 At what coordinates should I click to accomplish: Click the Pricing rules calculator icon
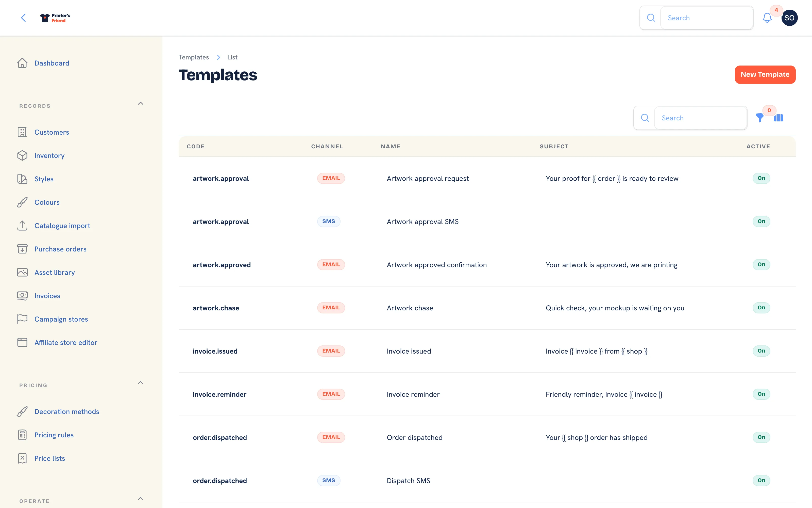pyautogui.click(x=22, y=435)
